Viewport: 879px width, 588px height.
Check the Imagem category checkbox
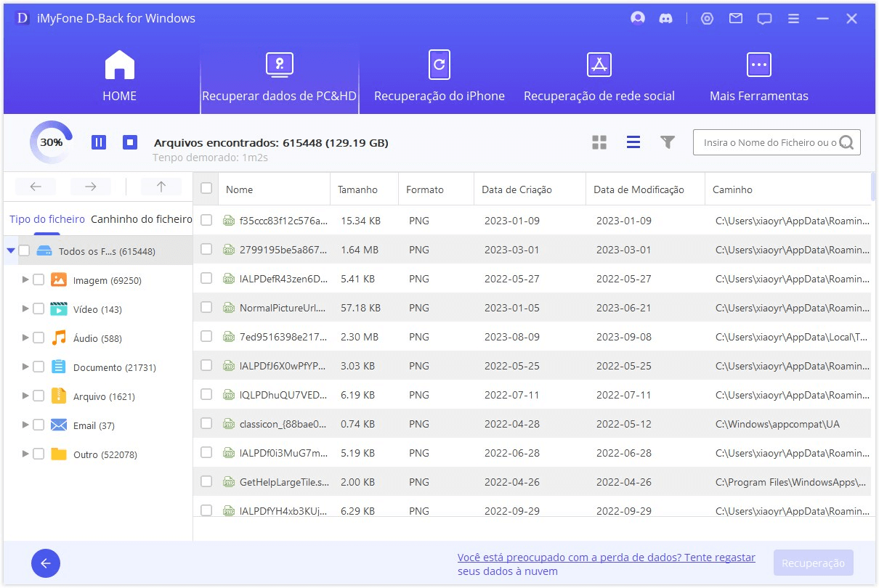coord(39,280)
